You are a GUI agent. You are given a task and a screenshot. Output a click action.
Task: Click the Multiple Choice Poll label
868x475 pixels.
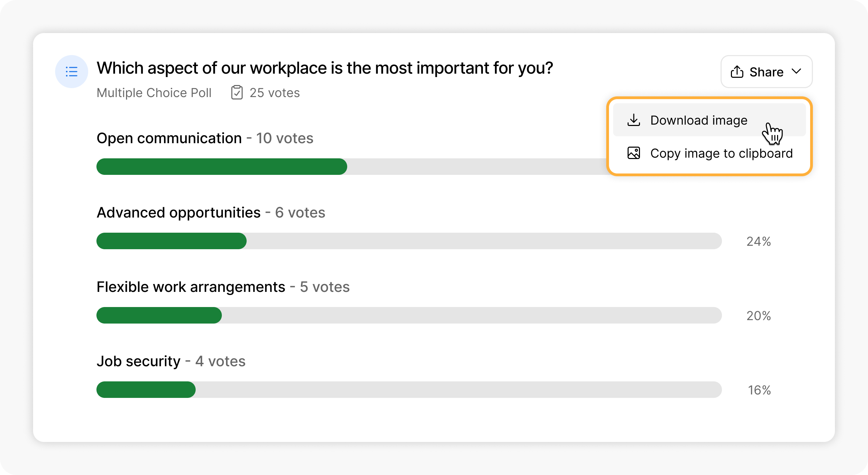[x=154, y=93]
